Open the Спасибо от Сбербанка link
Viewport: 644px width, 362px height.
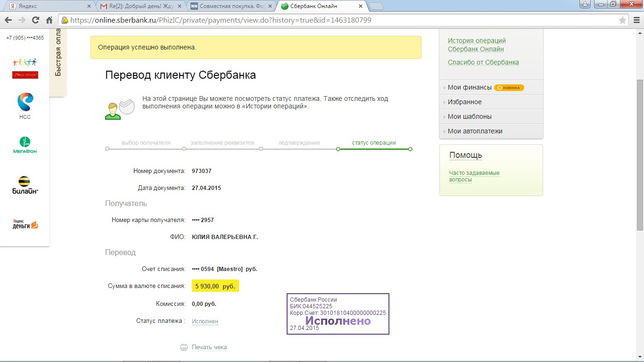[x=483, y=62]
